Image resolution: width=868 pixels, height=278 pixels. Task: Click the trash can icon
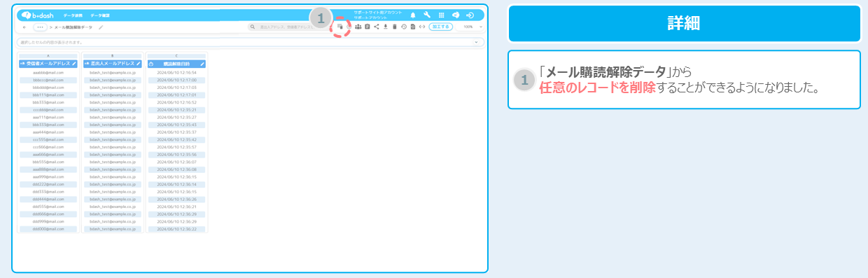(395, 27)
